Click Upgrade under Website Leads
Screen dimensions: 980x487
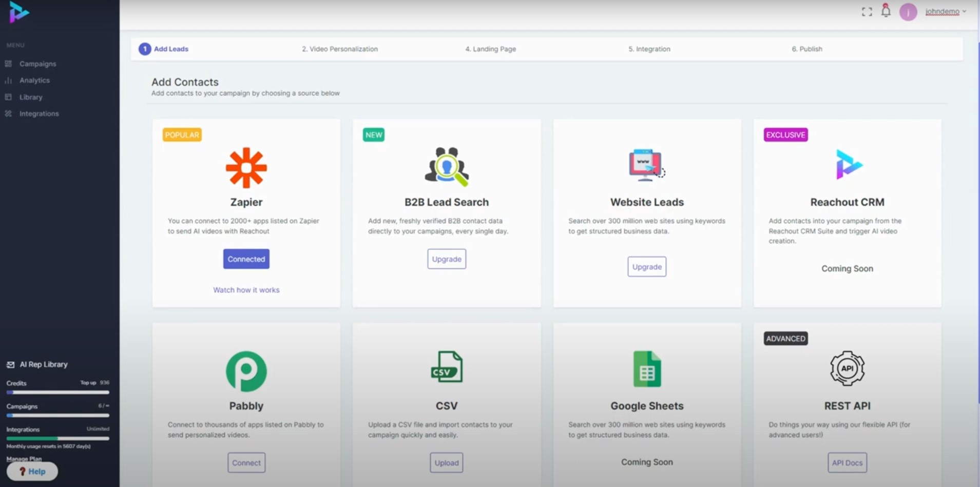pos(647,267)
